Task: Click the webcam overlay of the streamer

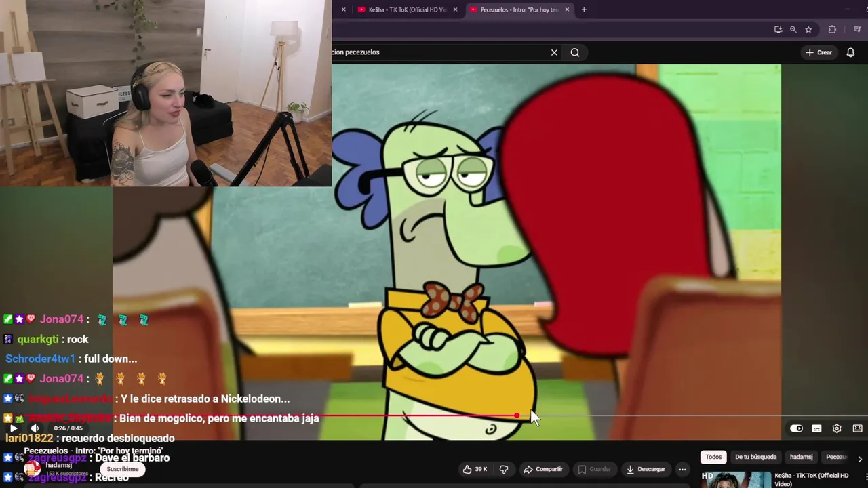Action: pos(165,93)
